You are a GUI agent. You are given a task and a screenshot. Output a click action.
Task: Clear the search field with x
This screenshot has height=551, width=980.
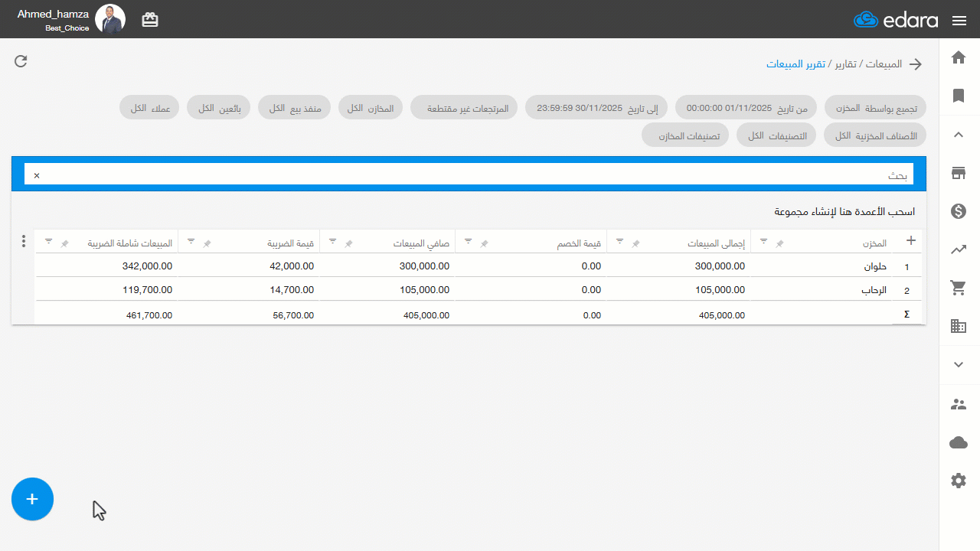click(x=36, y=175)
